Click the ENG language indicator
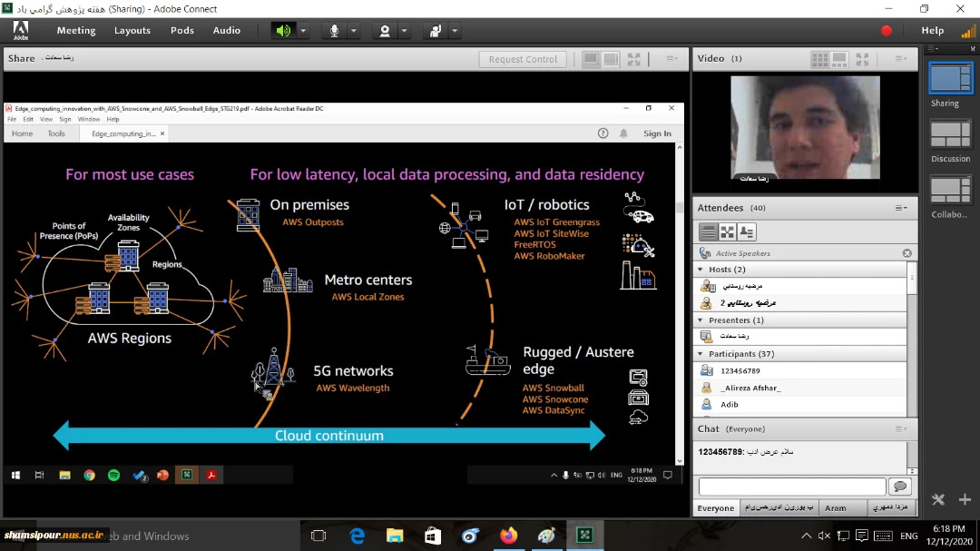980x551 pixels. click(x=908, y=536)
